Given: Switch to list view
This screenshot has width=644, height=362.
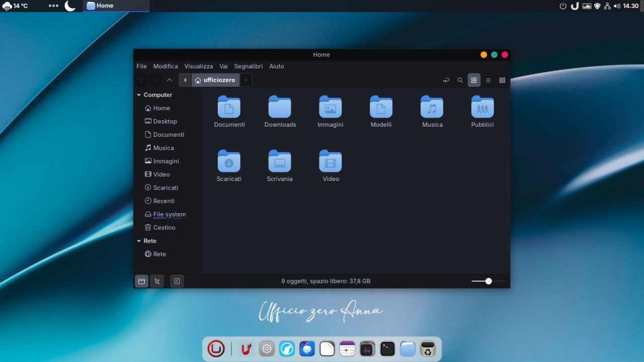Looking at the screenshot, I should (x=488, y=80).
